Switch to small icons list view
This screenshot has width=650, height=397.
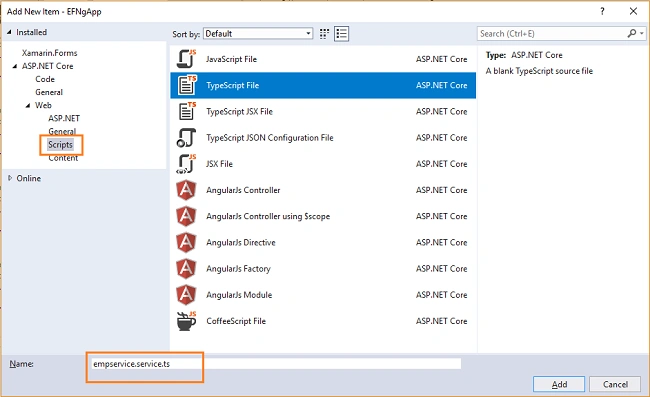pos(342,34)
